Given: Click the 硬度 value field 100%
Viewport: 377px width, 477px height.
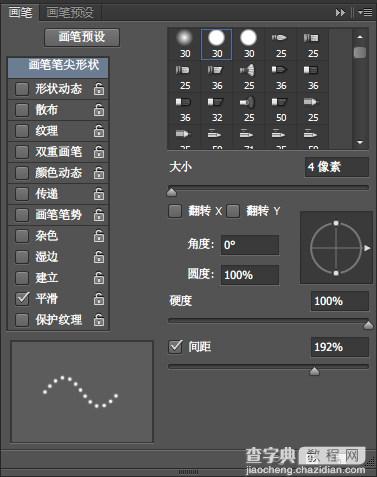Looking at the screenshot, I should click(x=340, y=301).
